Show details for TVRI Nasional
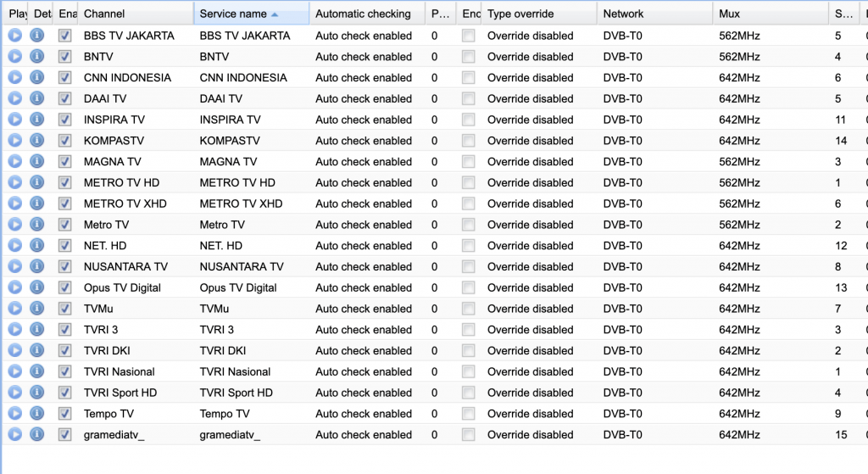Image resolution: width=868 pixels, height=474 pixels. (36, 371)
